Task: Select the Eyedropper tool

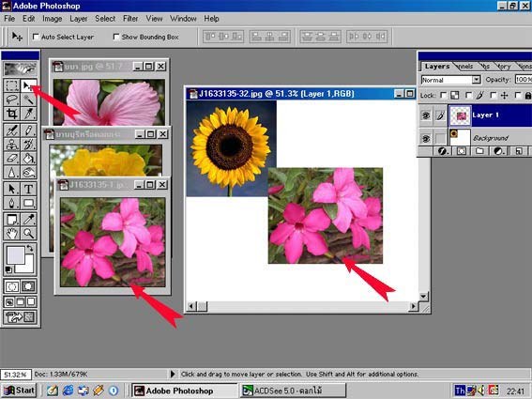Action: pyautogui.click(x=28, y=220)
